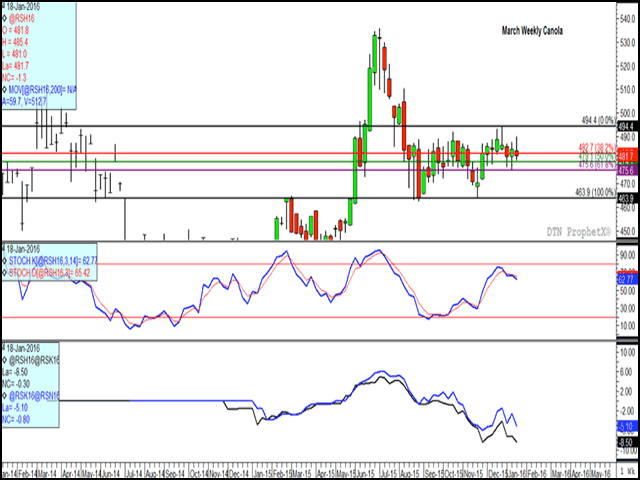Viewport: 640px width, 480px height.
Task: Click 'NC= -0.30' in the spread legend
Action: (16, 384)
